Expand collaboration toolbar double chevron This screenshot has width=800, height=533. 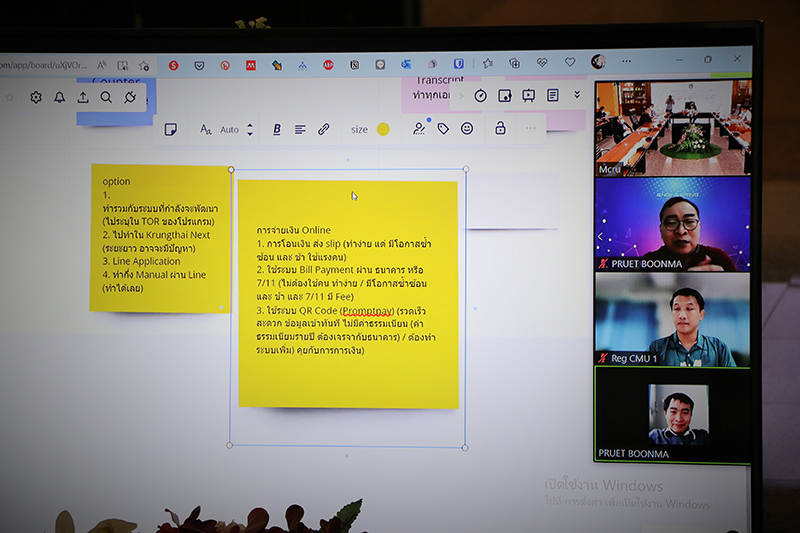[x=577, y=94]
